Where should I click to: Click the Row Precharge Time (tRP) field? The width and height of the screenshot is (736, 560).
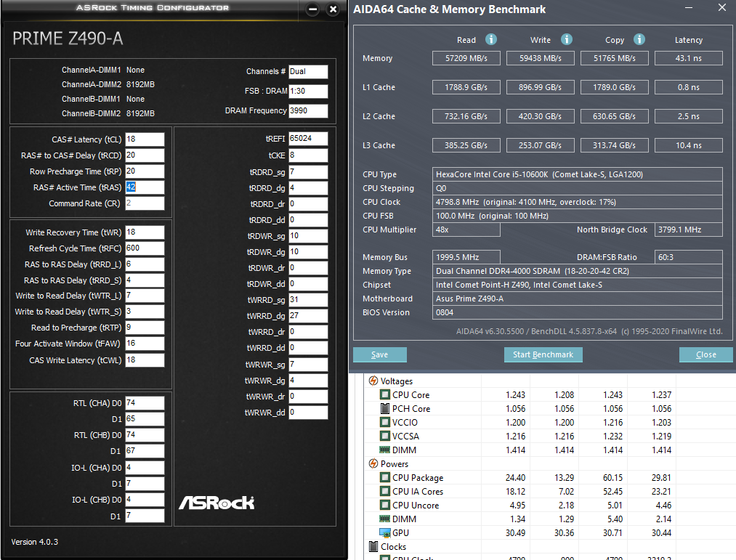pos(145,171)
